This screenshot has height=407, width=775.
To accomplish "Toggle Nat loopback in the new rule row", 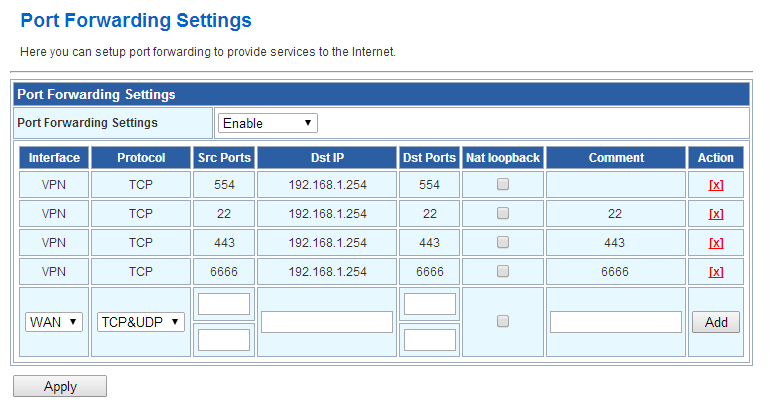I will pos(503,321).
